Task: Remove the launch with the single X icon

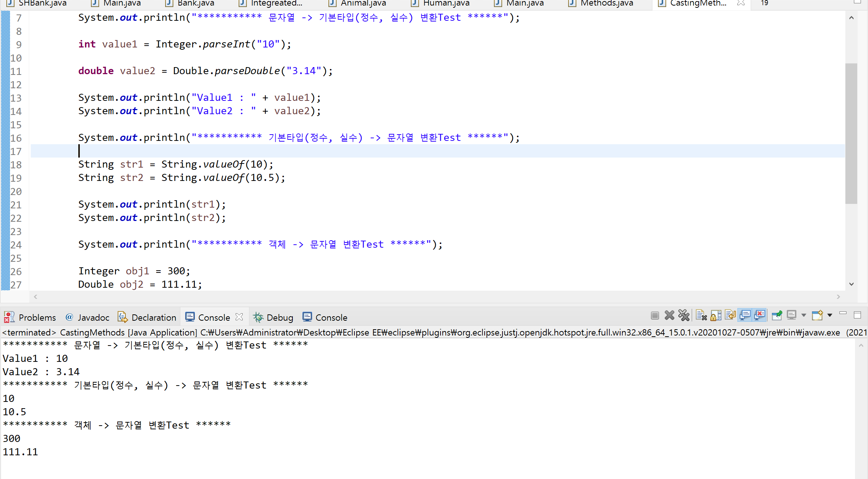Action: click(669, 316)
